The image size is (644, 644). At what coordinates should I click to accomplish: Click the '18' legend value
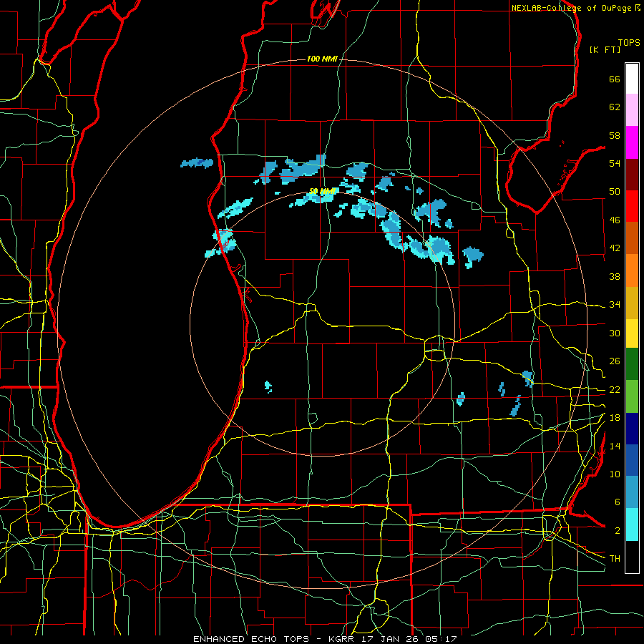(x=615, y=418)
